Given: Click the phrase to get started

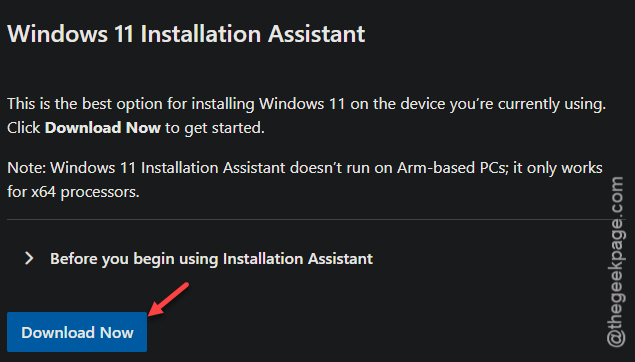Looking at the screenshot, I should [x=215, y=128].
